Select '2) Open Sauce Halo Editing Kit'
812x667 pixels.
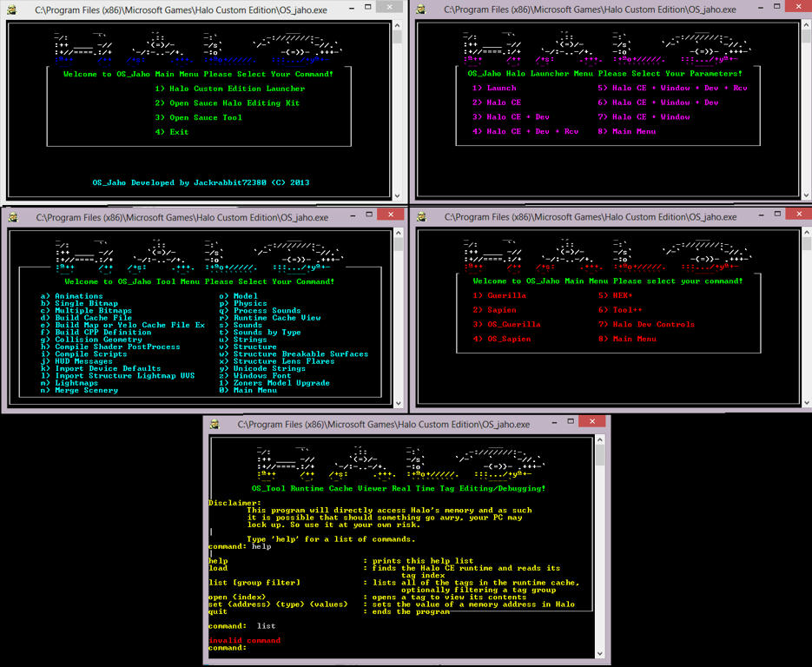[228, 103]
